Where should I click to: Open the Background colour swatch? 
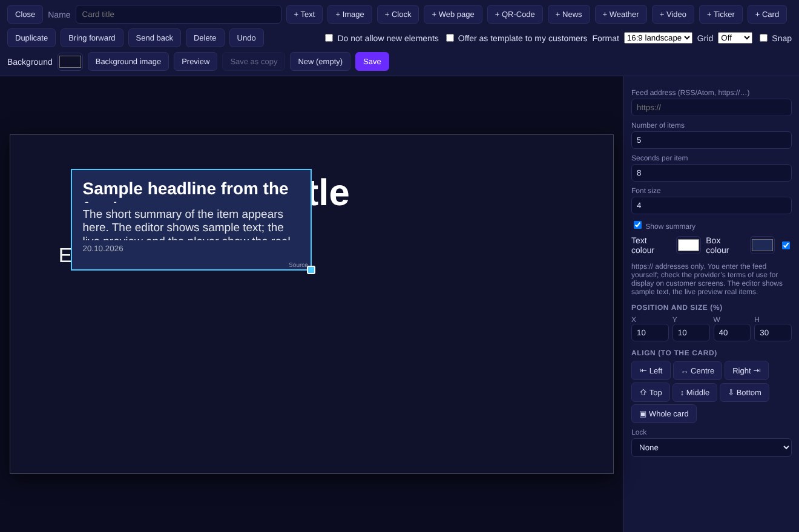(x=70, y=62)
